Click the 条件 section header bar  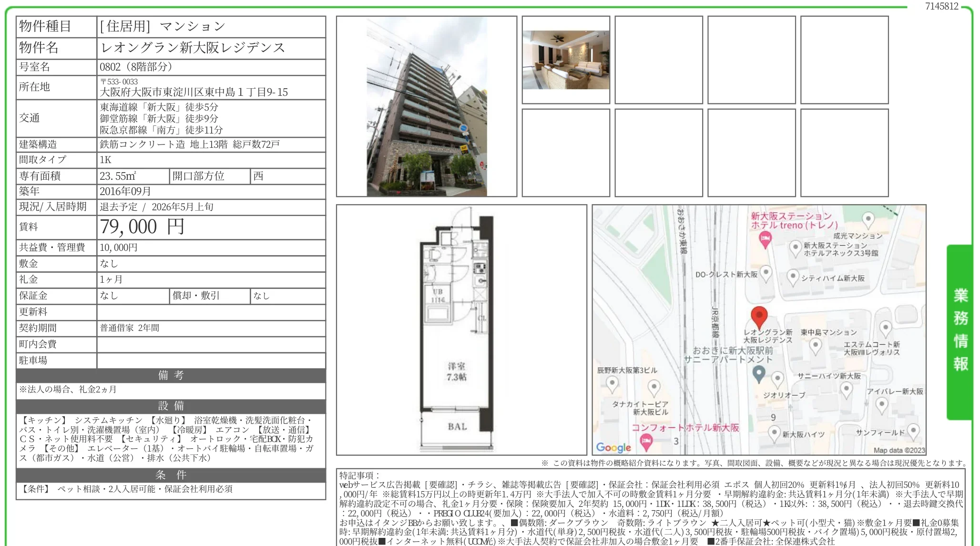(x=171, y=475)
